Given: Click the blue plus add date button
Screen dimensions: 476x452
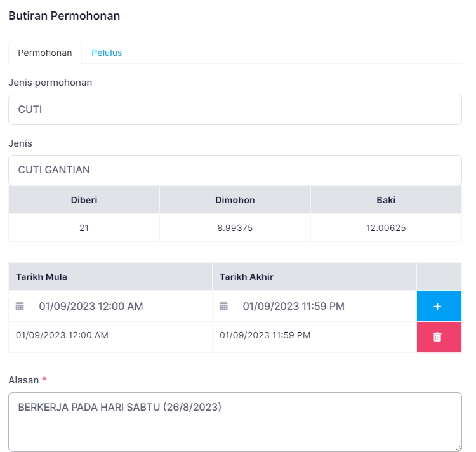Looking at the screenshot, I should (439, 306).
